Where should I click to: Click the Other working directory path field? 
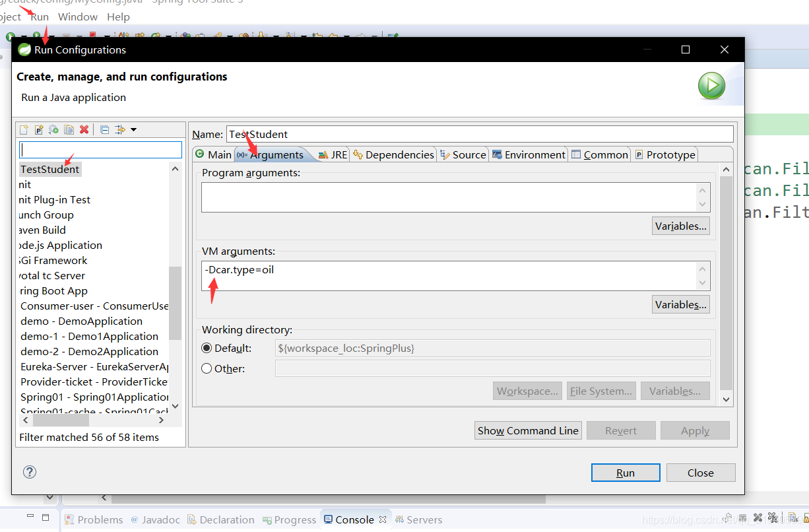coord(492,368)
